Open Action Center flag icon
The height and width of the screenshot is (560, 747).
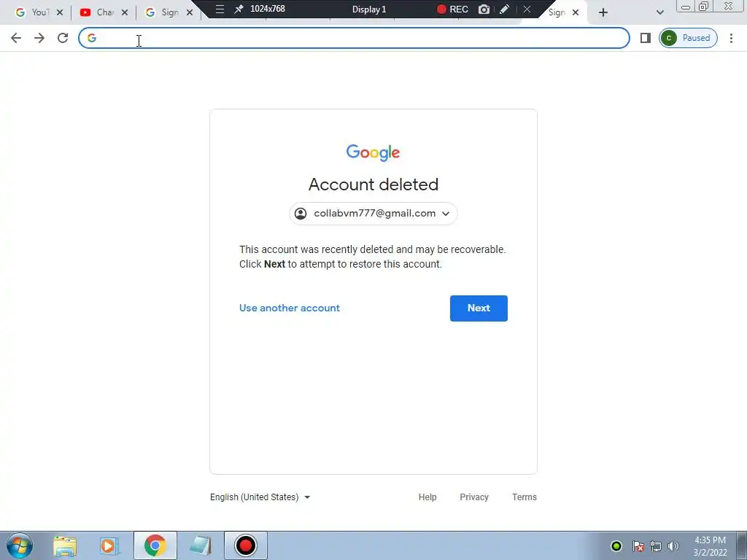(x=638, y=546)
